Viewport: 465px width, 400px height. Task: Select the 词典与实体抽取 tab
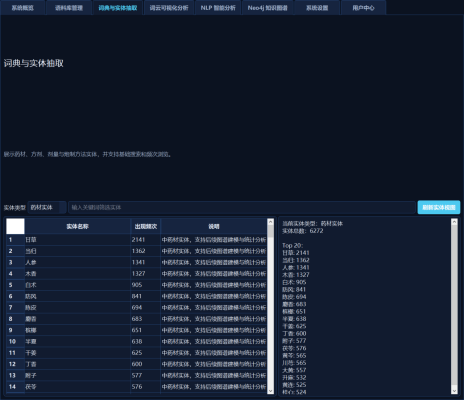pyautogui.click(x=118, y=8)
